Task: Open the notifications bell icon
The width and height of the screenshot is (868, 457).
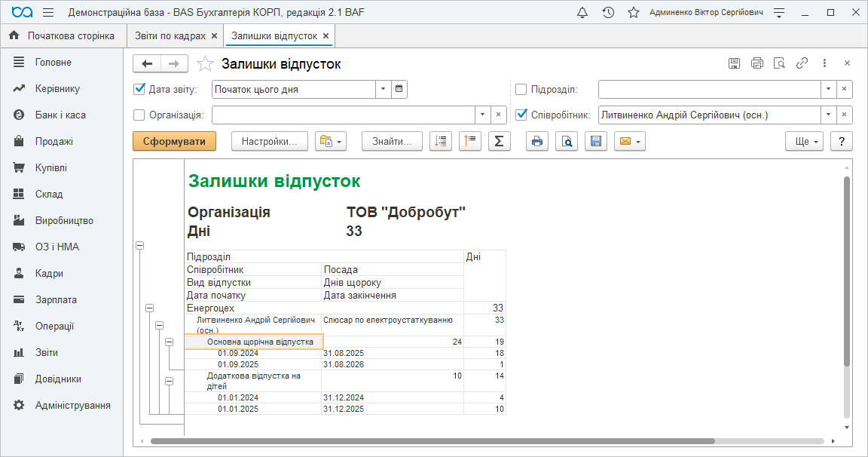Action: coord(582,13)
